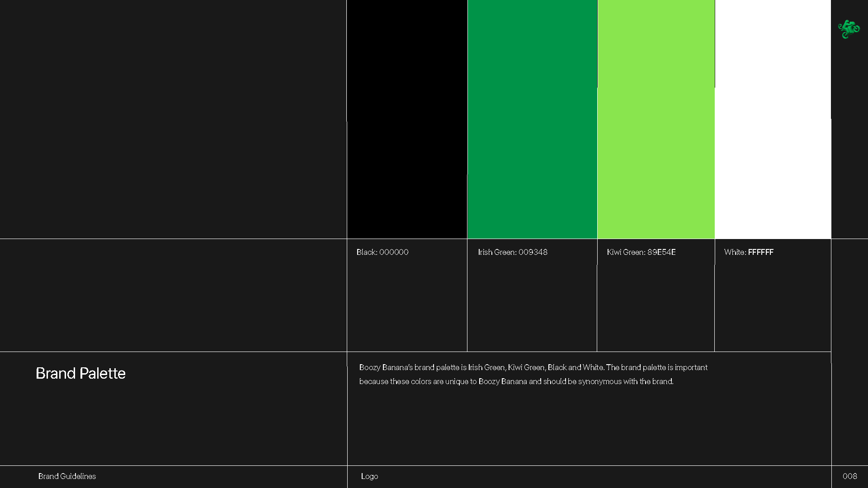The height and width of the screenshot is (488, 868).
Task: Click 'Kiwi Green' inside the description text
Action: point(526,367)
